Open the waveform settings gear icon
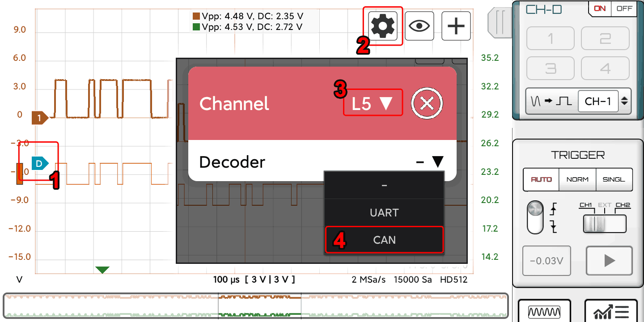The width and height of the screenshot is (644, 322). pyautogui.click(x=382, y=25)
